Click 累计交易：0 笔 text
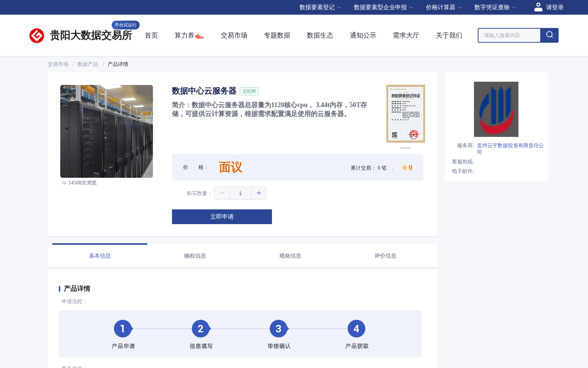588x368 pixels. [x=369, y=168]
